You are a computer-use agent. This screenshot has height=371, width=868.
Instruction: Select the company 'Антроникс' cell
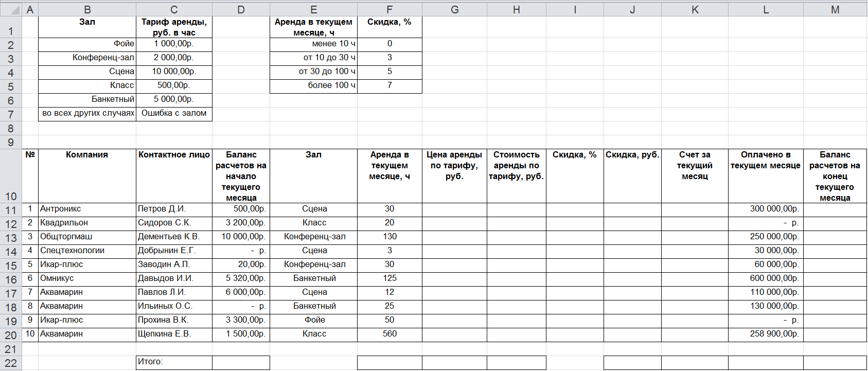tap(87, 209)
